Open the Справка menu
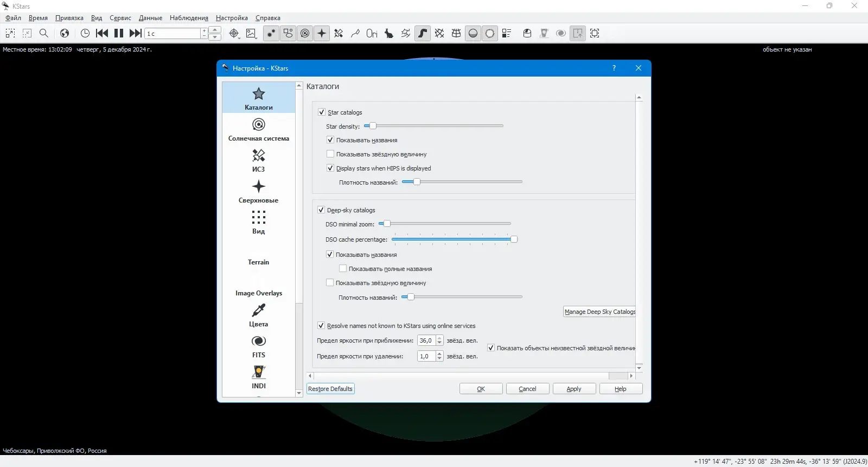 268,18
